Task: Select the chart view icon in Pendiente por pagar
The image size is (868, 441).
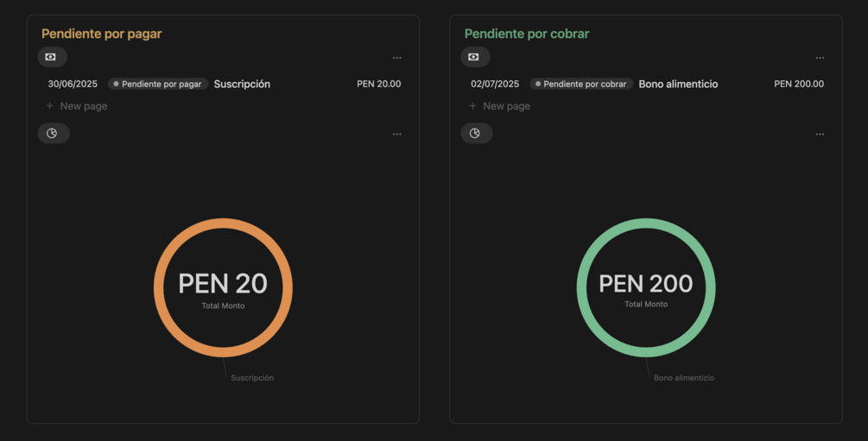Action: (53, 133)
